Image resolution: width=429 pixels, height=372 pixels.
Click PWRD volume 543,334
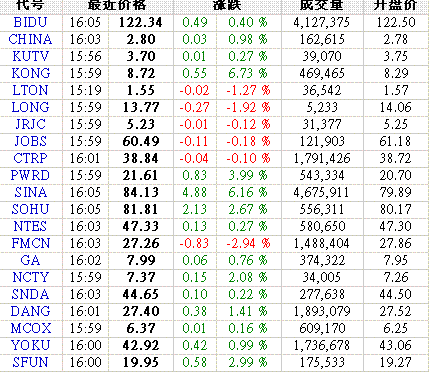322,175
